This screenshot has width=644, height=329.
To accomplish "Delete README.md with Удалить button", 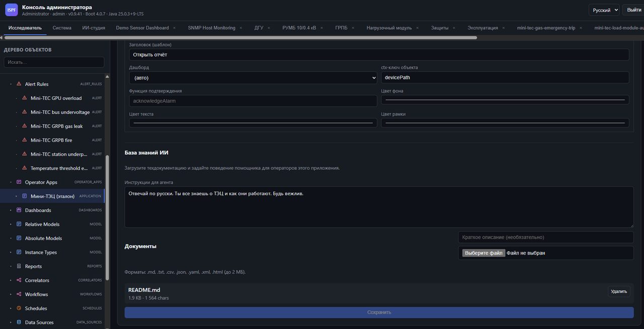I will [x=619, y=291].
